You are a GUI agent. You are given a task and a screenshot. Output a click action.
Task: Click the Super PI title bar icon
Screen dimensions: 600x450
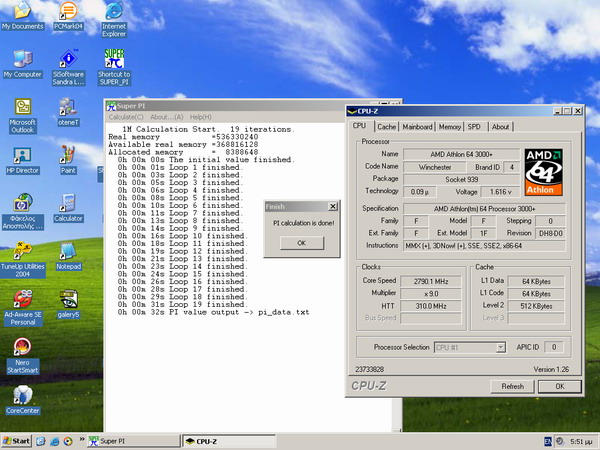click(x=111, y=106)
